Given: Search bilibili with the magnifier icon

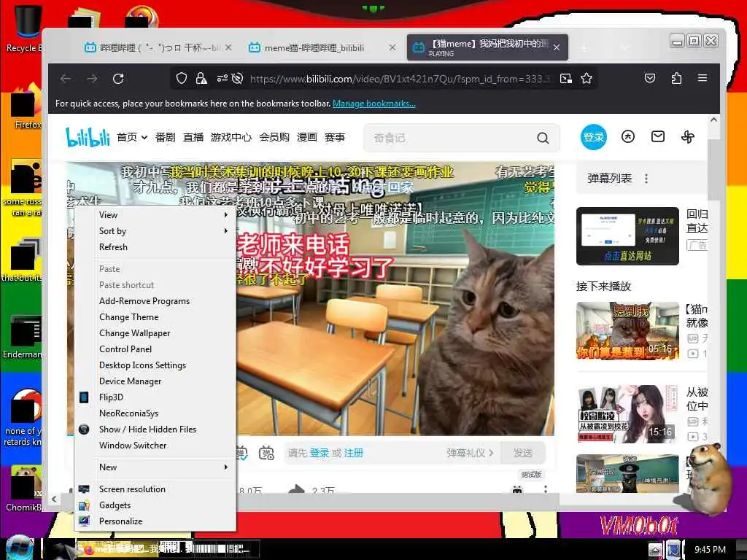Looking at the screenshot, I should point(543,138).
